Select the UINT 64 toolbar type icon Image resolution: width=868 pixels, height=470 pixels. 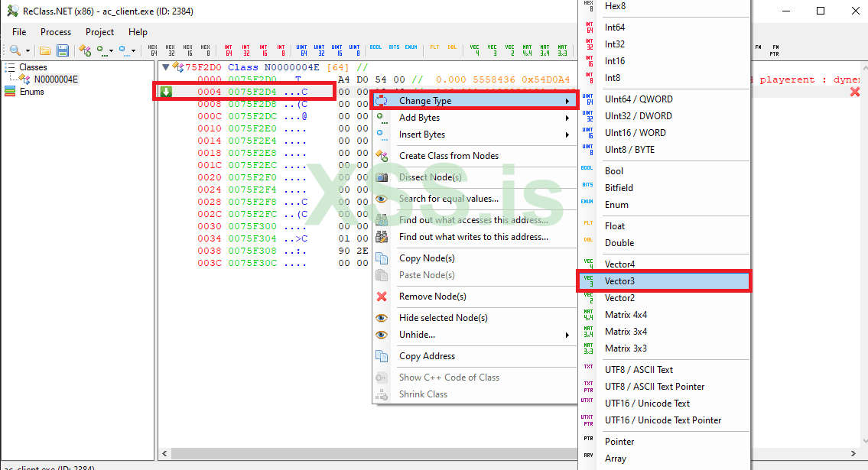301,50
